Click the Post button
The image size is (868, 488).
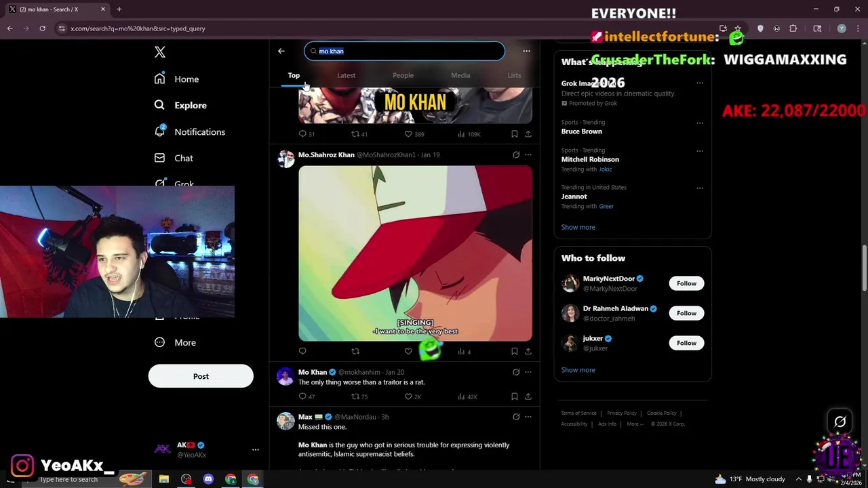click(201, 376)
